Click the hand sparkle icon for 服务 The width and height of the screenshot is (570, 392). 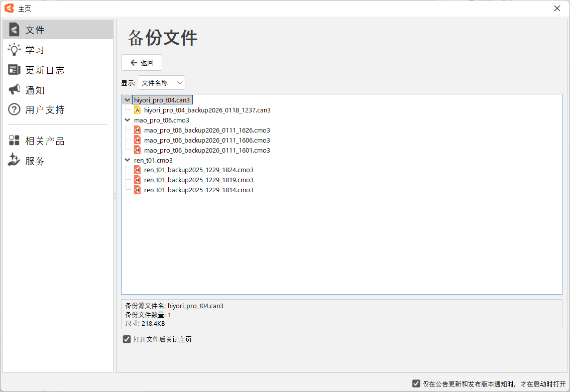point(14,161)
